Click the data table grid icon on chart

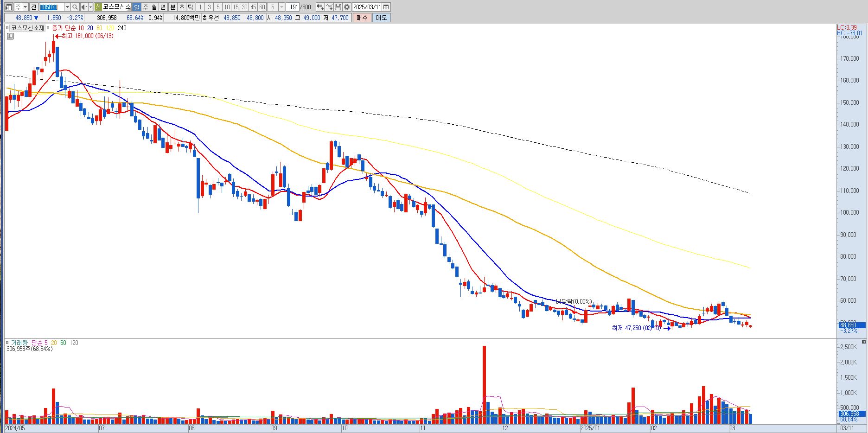10,36
